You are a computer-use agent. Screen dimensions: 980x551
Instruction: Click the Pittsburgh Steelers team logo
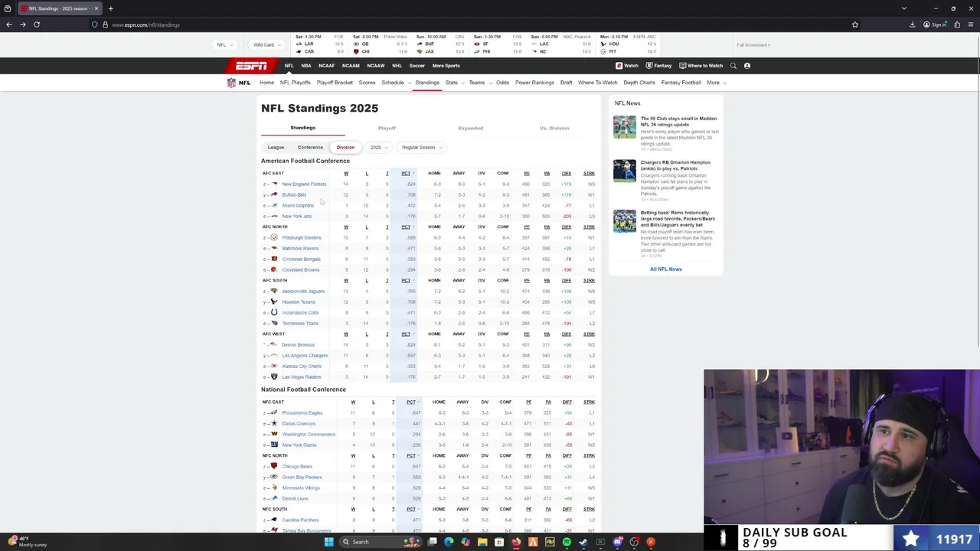(x=274, y=237)
